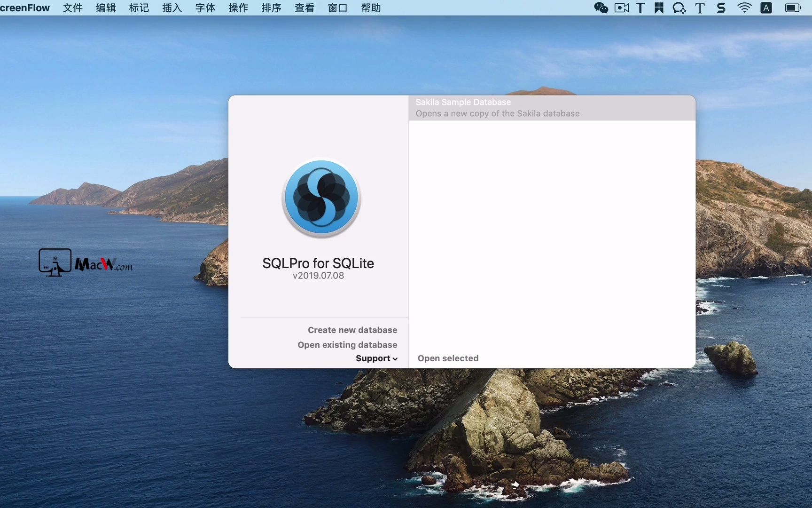Open the 查看 menu
The image size is (812, 508).
point(304,8)
